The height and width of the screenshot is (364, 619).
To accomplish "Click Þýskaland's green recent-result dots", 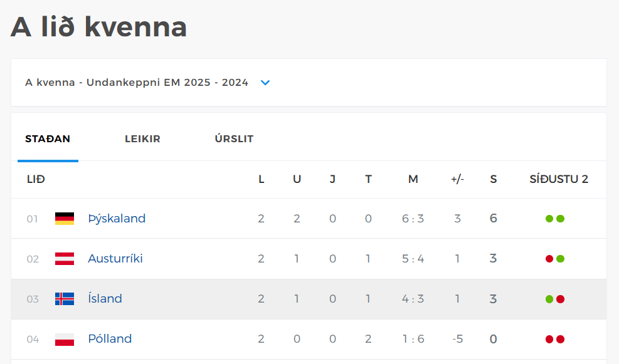I will click(x=554, y=219).
